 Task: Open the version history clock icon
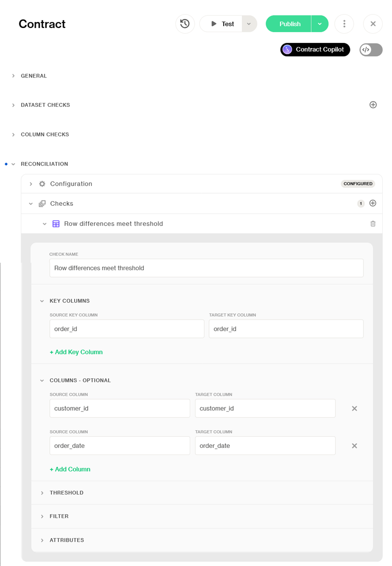pyautogui.click(x=185, y=24)
